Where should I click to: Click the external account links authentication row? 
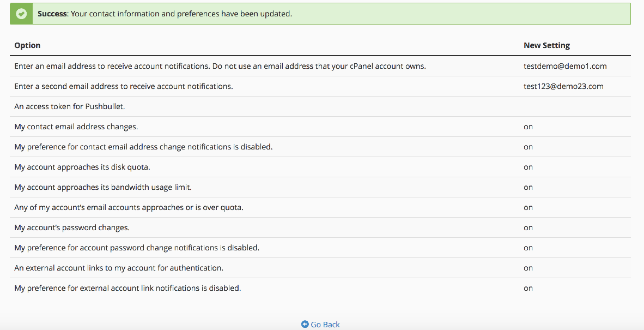119,268
